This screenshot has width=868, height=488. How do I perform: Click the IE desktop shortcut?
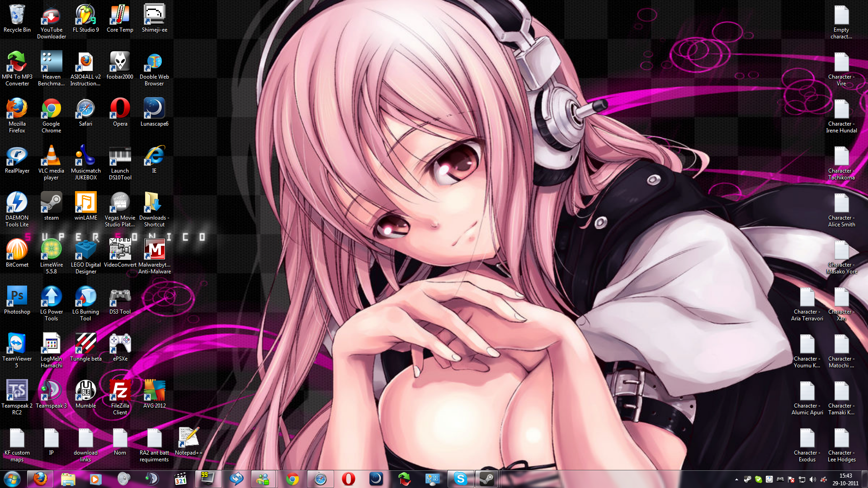point(154,160)
